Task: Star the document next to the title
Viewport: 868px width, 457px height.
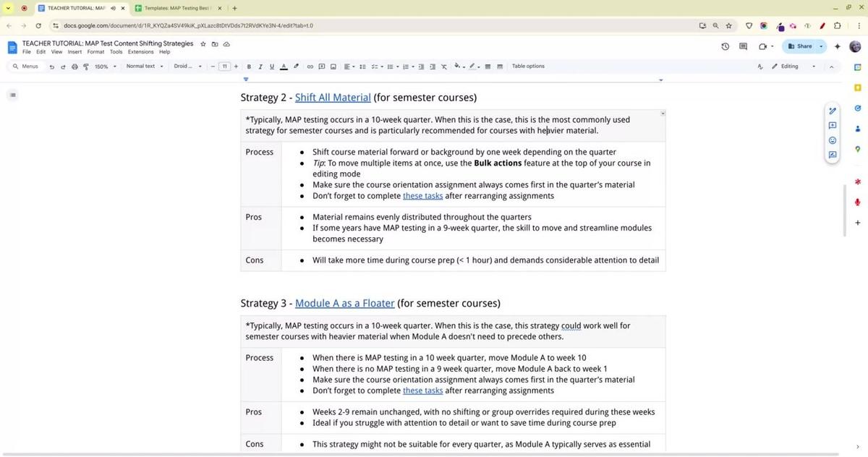Action: pos(203,44)
